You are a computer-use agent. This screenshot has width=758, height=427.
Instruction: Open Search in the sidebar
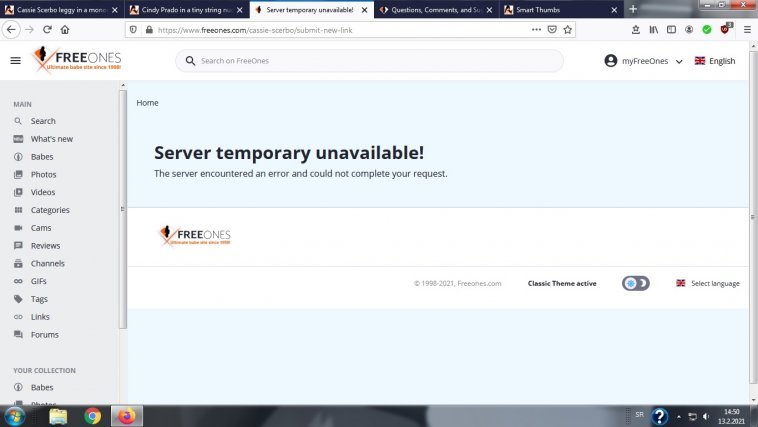(43, 121)
